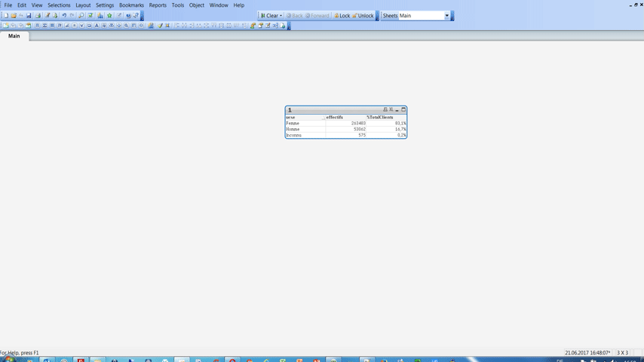Open the File menu
The height and width of the screenshot is (362, 644).
8,5
